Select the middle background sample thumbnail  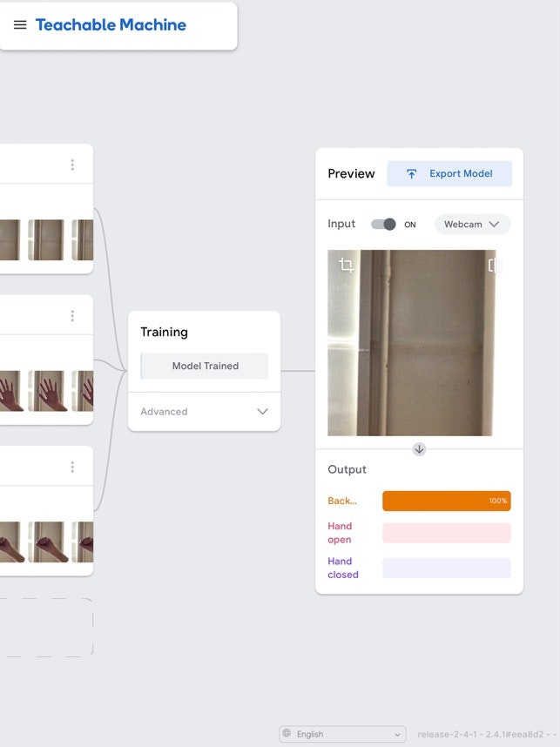[x=46, y=239]
